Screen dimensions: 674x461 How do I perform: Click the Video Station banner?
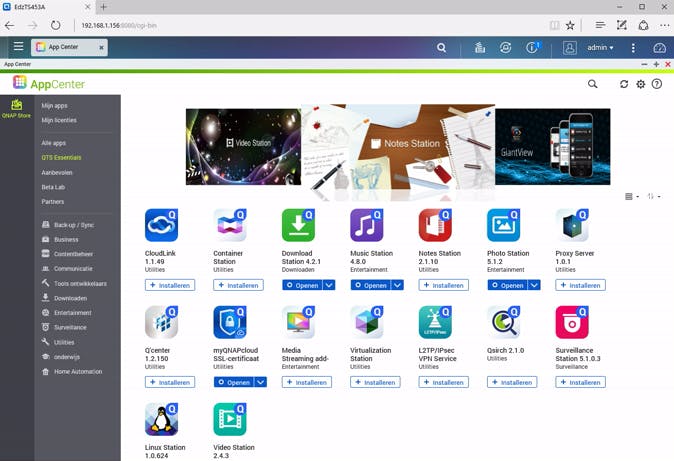243,147
